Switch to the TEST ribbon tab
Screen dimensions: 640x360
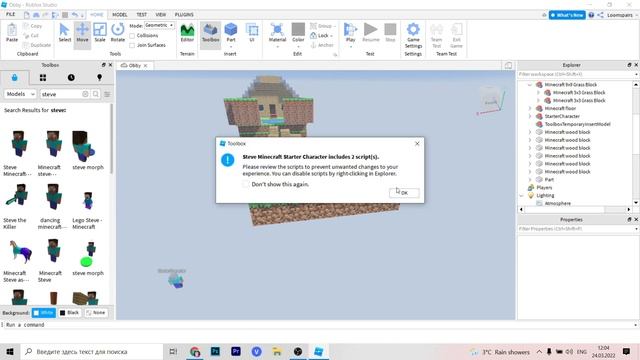pyautogui.click(x=142, y=15)
